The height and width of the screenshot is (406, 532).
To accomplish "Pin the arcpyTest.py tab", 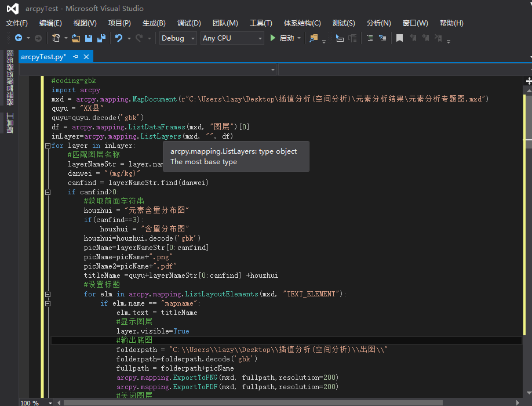I will 75,57.
